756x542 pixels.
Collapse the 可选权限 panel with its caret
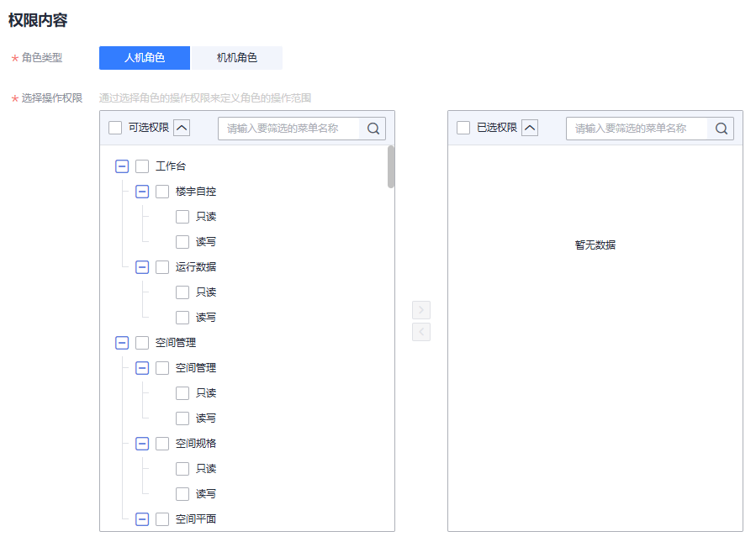182,128
